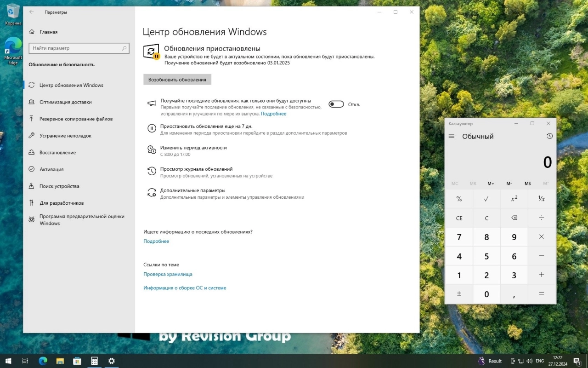Click the equals key in Calculator

(x=542, y=294)
